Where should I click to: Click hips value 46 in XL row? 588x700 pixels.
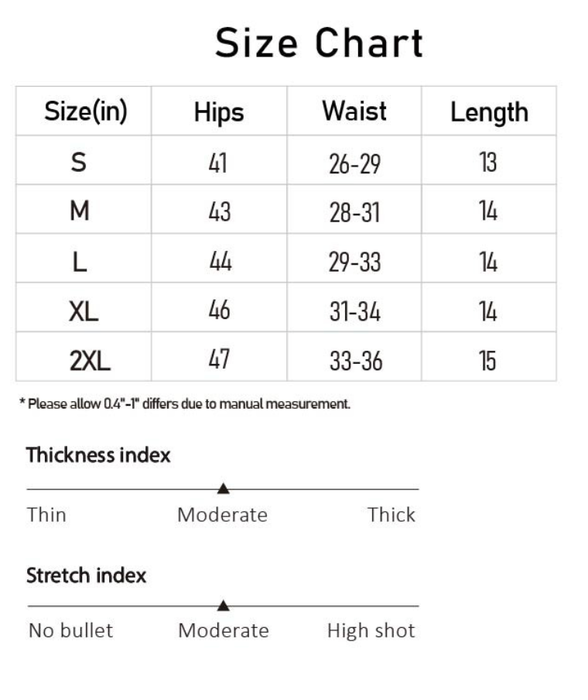point(220,311)
